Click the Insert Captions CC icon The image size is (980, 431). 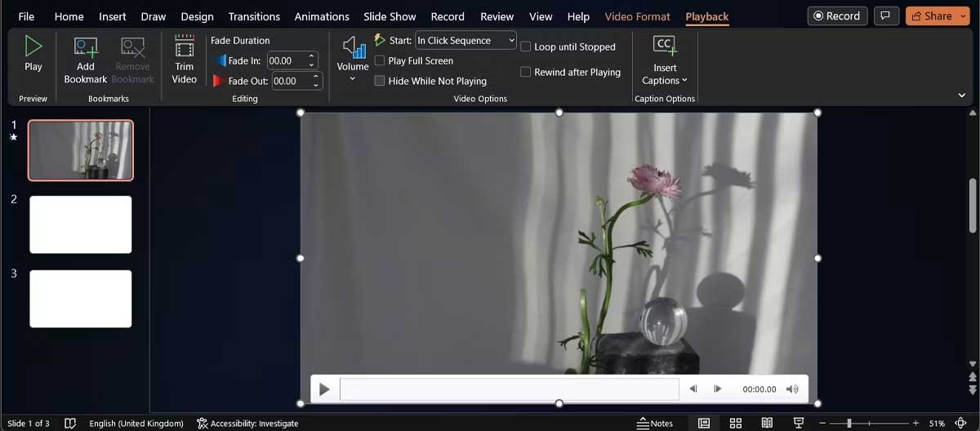click(x=665, y=46)
